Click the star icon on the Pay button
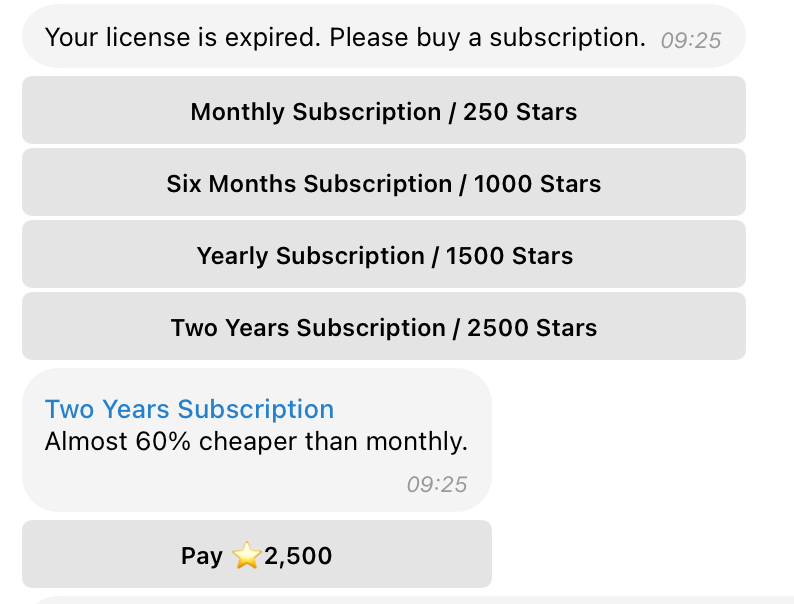 point(247,556)
